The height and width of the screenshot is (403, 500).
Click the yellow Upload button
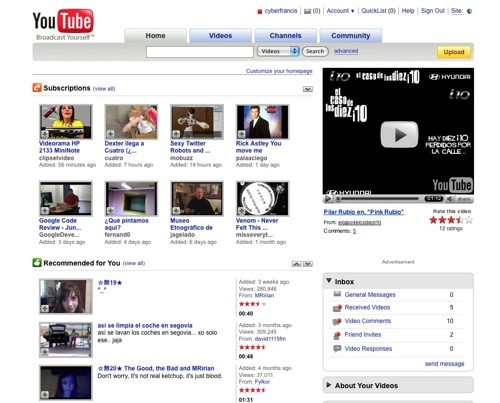tap(454, 52)
